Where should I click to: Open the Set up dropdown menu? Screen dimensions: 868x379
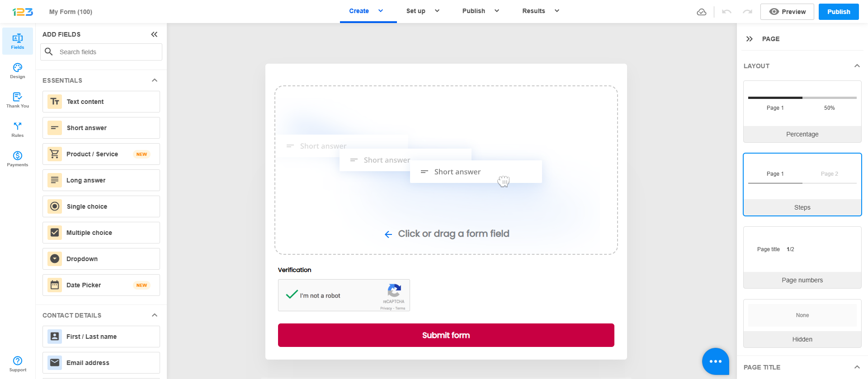(x=423, y=11)
